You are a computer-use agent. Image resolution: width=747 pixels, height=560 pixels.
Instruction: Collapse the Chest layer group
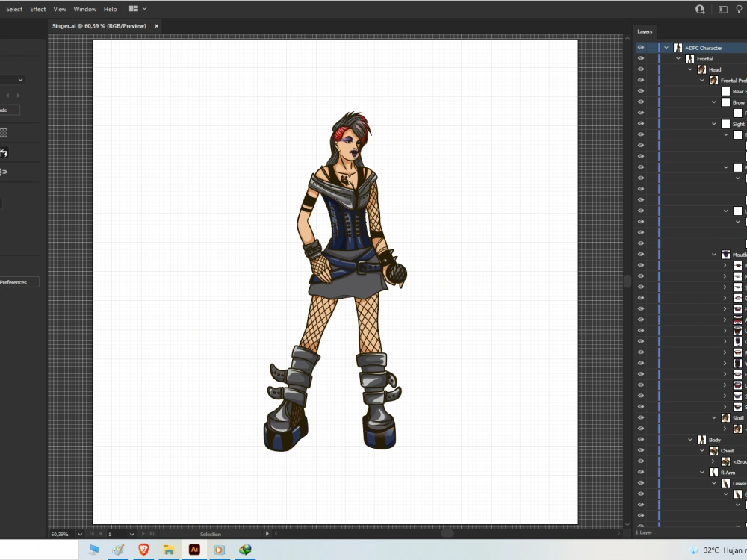pyautogui.click(x=702, y=450)
